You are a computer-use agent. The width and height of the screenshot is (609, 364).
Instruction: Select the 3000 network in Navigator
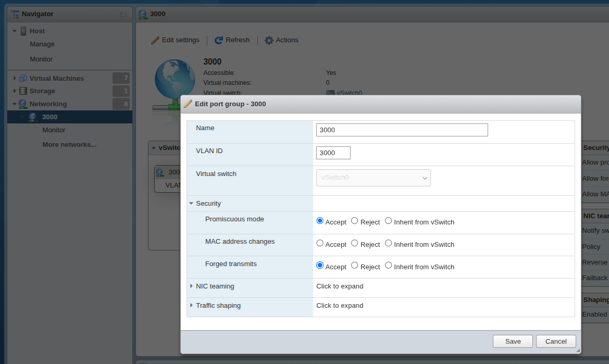[49, 117]
